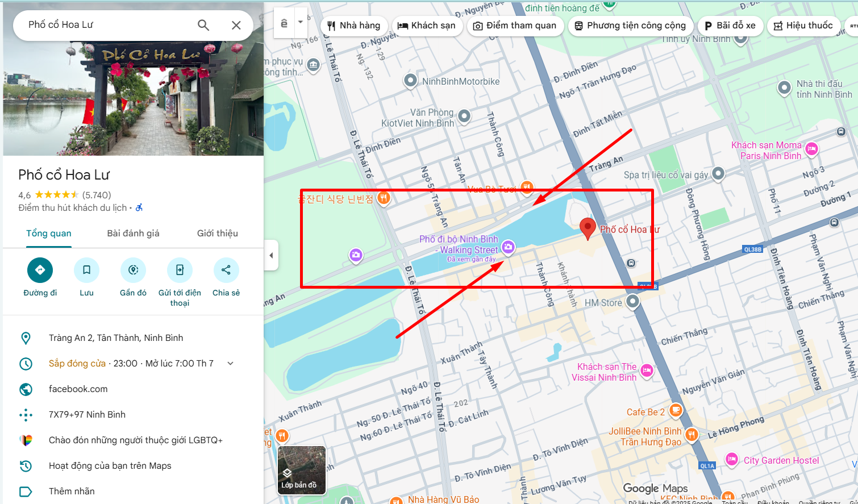Image resolution: width=858 pixels, height=504 pixels.
Task: Filter by Nhà hàng chip
Action: 353,26
